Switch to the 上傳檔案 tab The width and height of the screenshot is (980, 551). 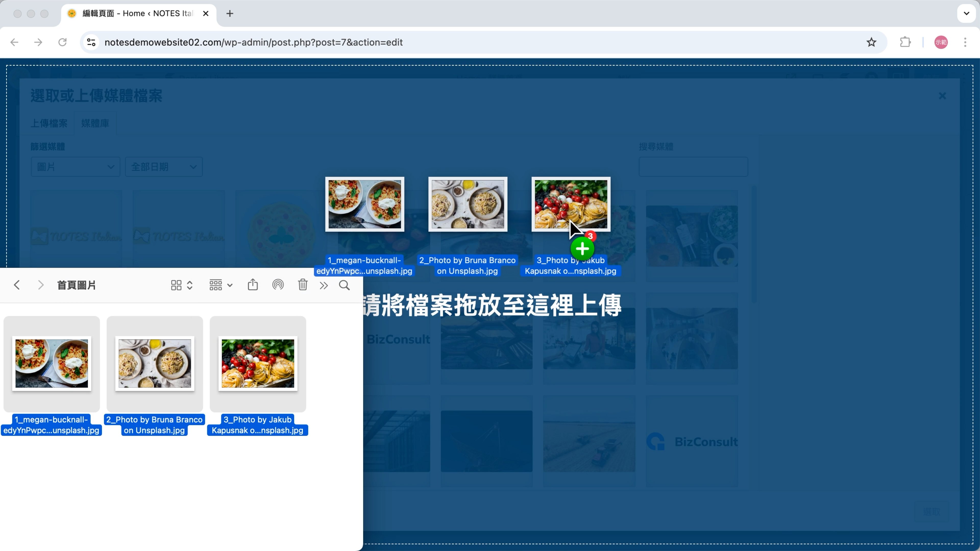[x=49, y=123]
